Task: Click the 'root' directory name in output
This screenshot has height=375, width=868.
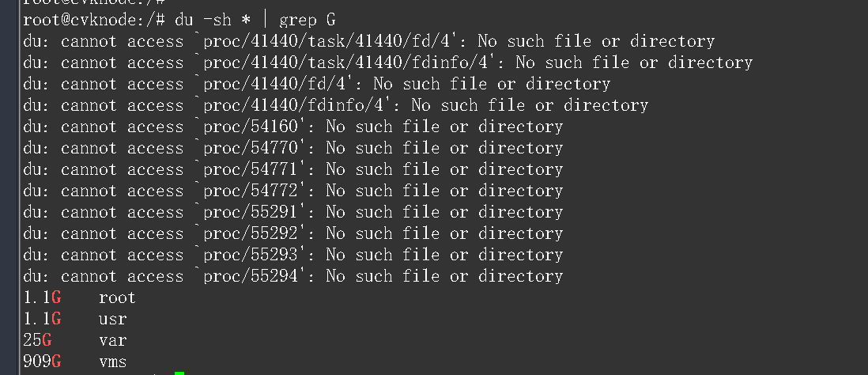Action: point(117,297)
